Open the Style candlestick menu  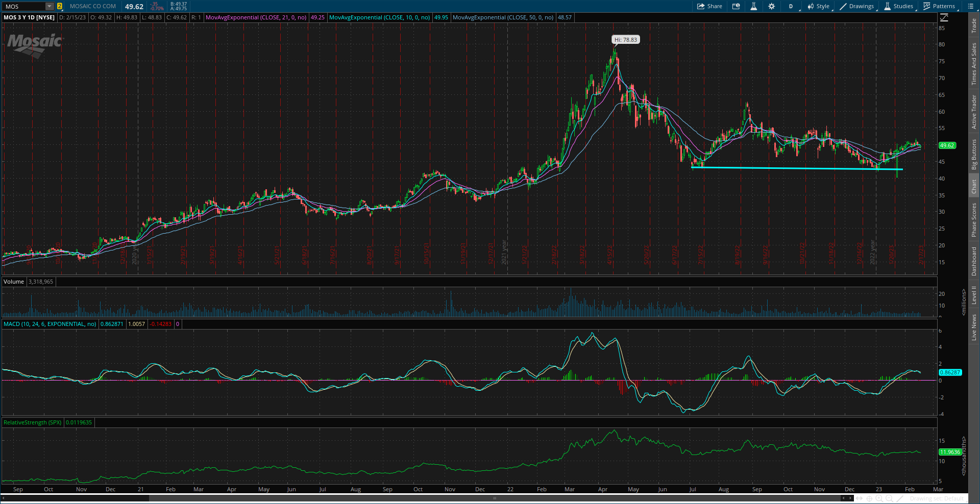[x=818, y=6]
